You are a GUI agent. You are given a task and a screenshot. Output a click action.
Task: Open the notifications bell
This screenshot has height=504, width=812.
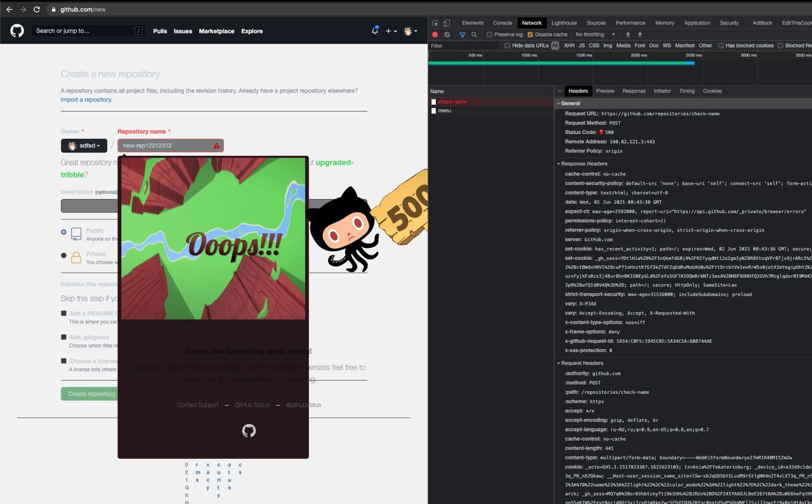tap(375, 30)
